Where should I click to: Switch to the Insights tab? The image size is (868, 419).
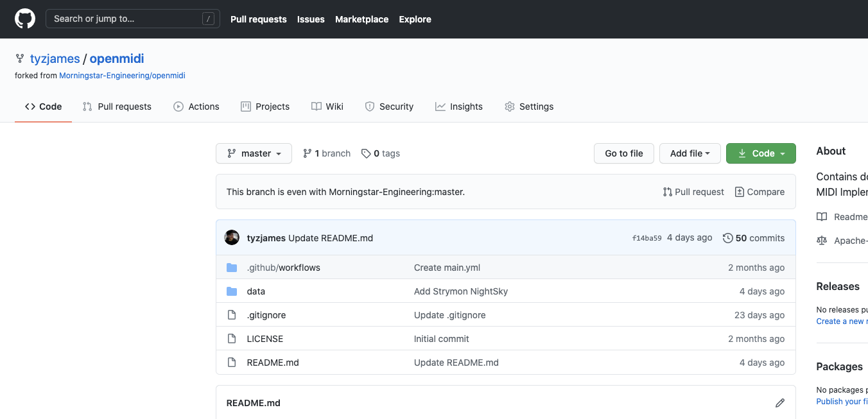[458, 107]
